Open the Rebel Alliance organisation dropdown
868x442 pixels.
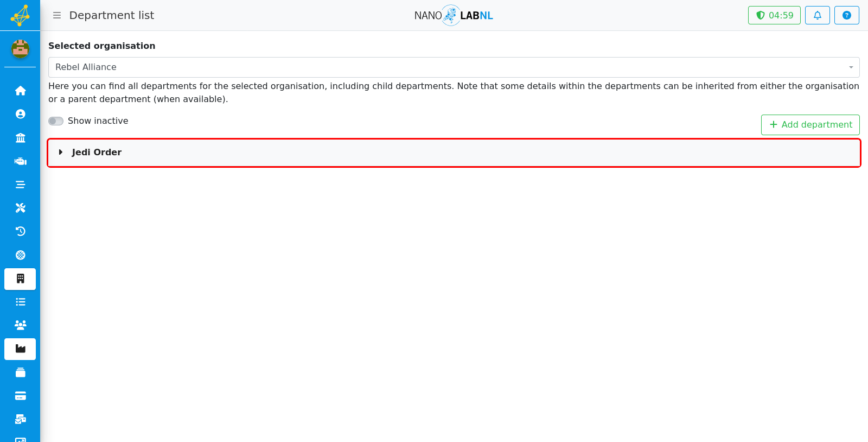[454, 67]
